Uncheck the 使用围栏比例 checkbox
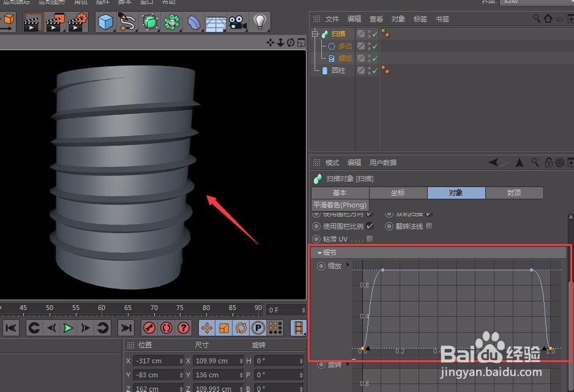 click(370, 226)
